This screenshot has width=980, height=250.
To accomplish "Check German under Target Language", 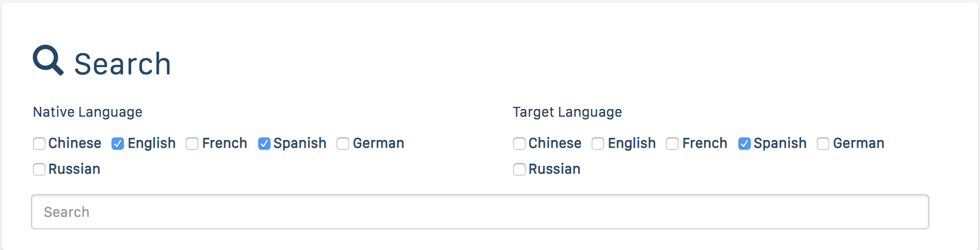I will click(823, 144).
